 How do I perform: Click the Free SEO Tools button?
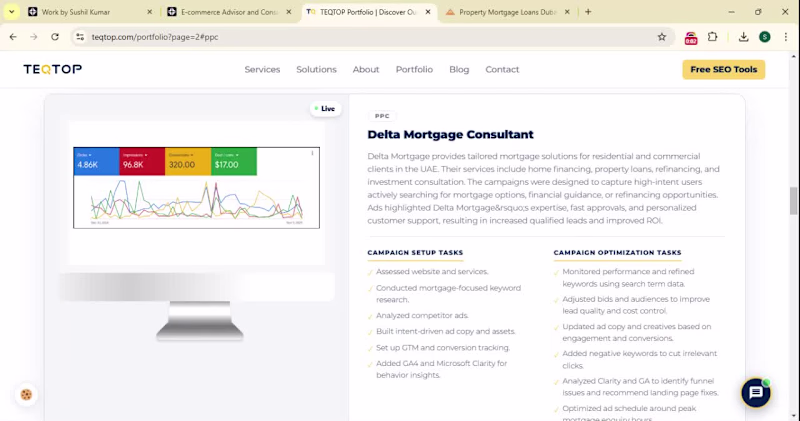click(723, 69)
